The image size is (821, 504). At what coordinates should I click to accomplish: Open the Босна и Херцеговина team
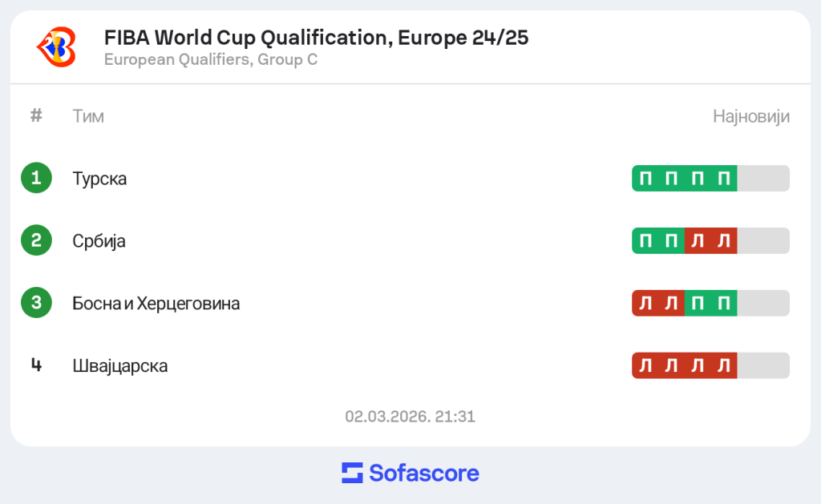(x=156, y=304)
